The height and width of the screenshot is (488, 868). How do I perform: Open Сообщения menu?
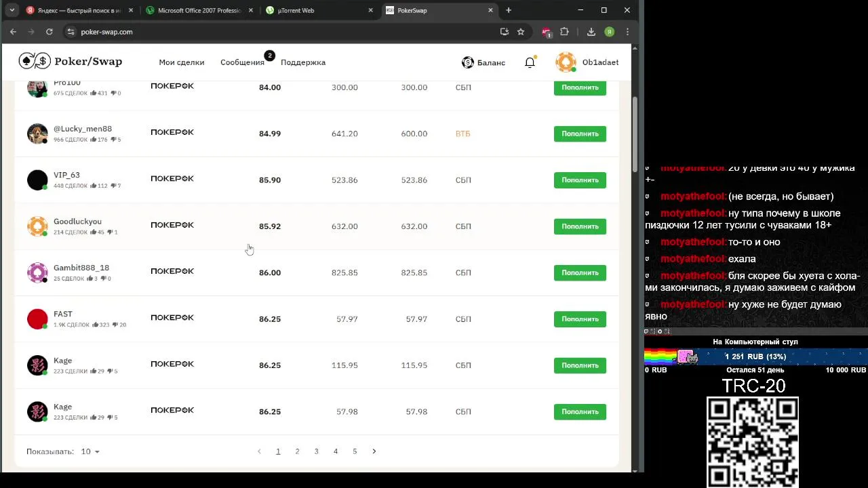tap(242, 62)
